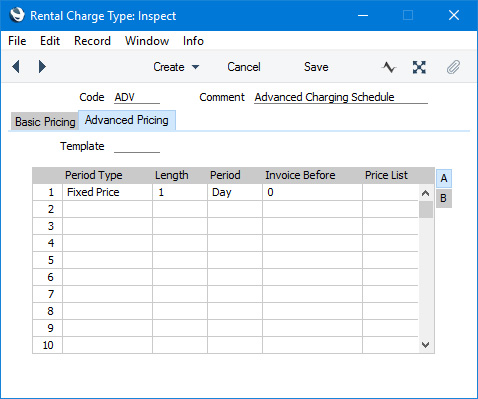478x399 pixels.
Task: Switch grid to flip A
Action: (444, 178)
